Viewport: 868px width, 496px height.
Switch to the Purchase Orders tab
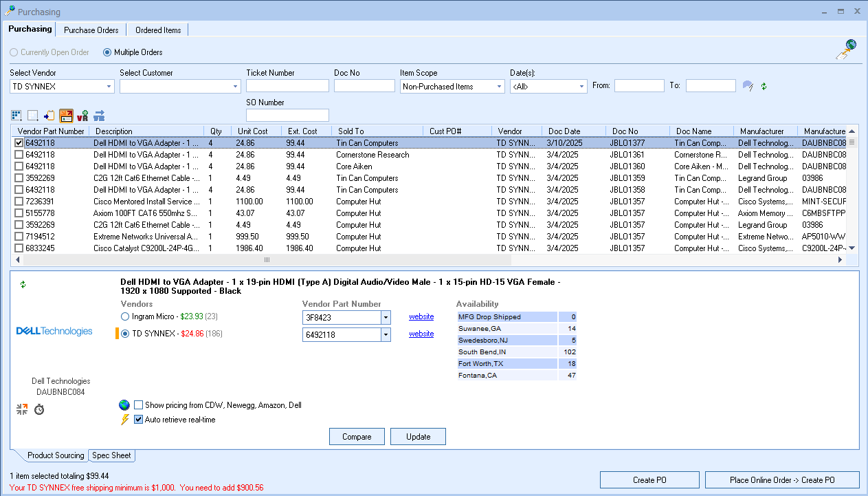91,30
